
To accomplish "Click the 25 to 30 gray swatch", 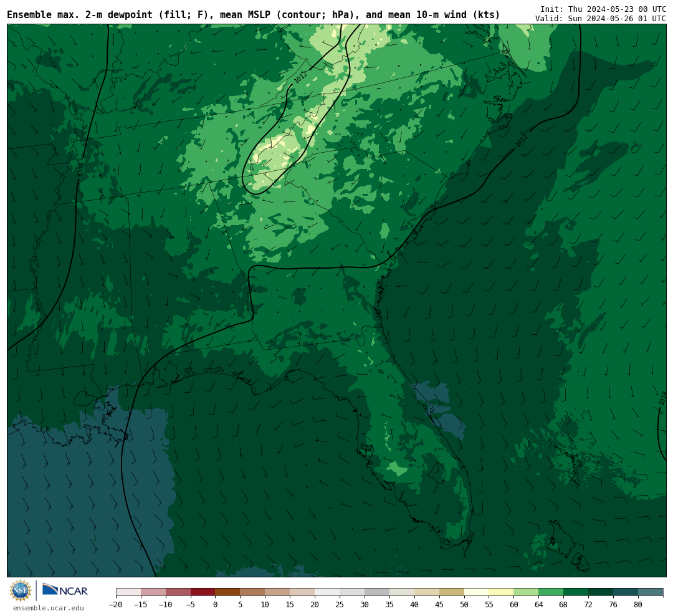I will tap(352, 592).
